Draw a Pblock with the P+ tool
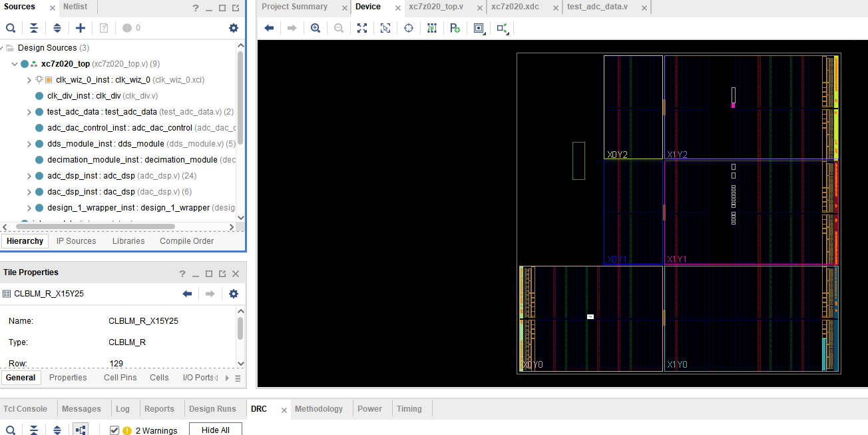 (455, 28)
